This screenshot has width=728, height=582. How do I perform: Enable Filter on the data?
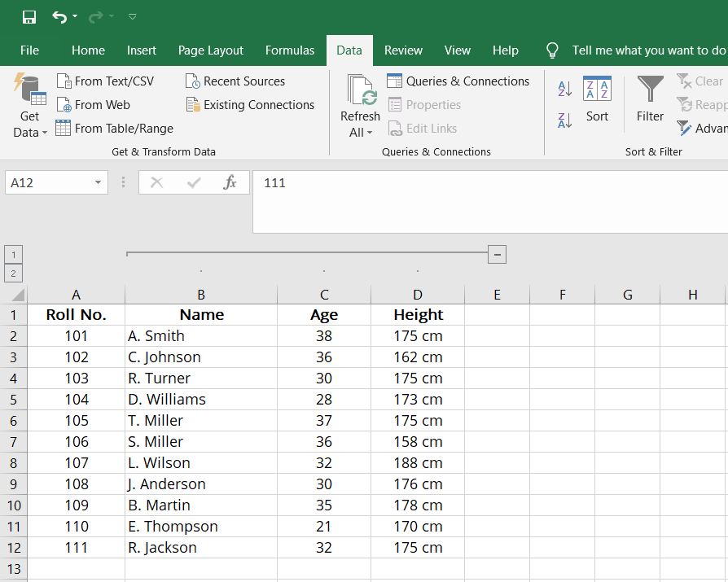pos(649,98)
